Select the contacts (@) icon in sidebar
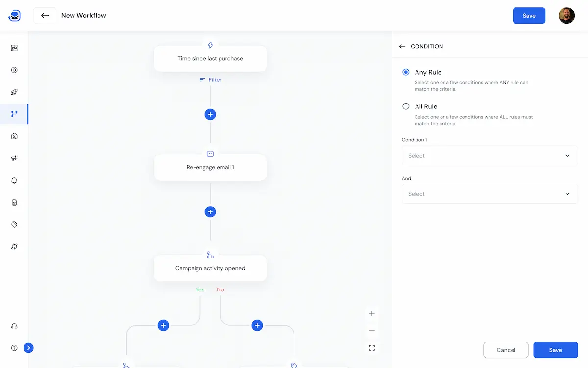Image resolution: width=588 pixels, height=368 pixels. [x=14, y=70]
